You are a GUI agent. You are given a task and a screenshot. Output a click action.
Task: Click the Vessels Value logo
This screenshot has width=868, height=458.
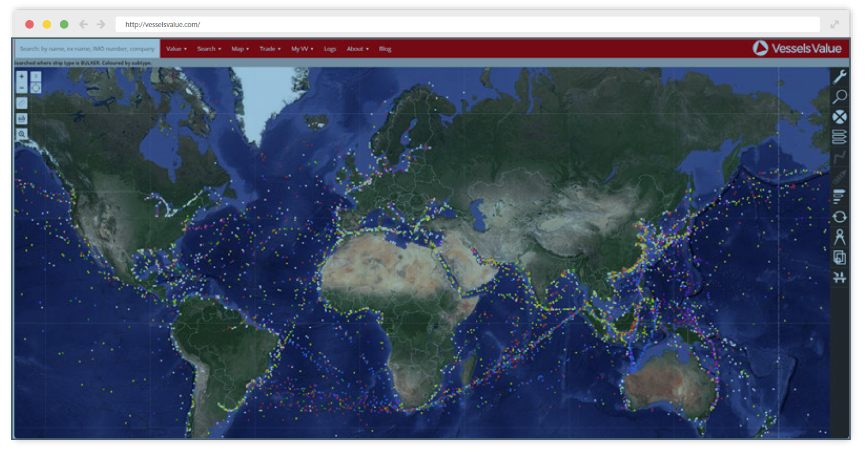[799, 48]
